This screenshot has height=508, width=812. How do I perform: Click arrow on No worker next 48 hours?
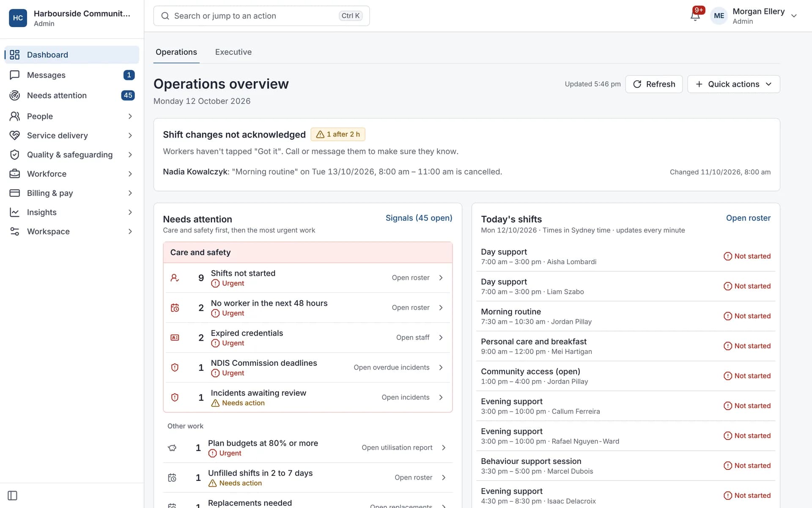(x=441, y=308)
